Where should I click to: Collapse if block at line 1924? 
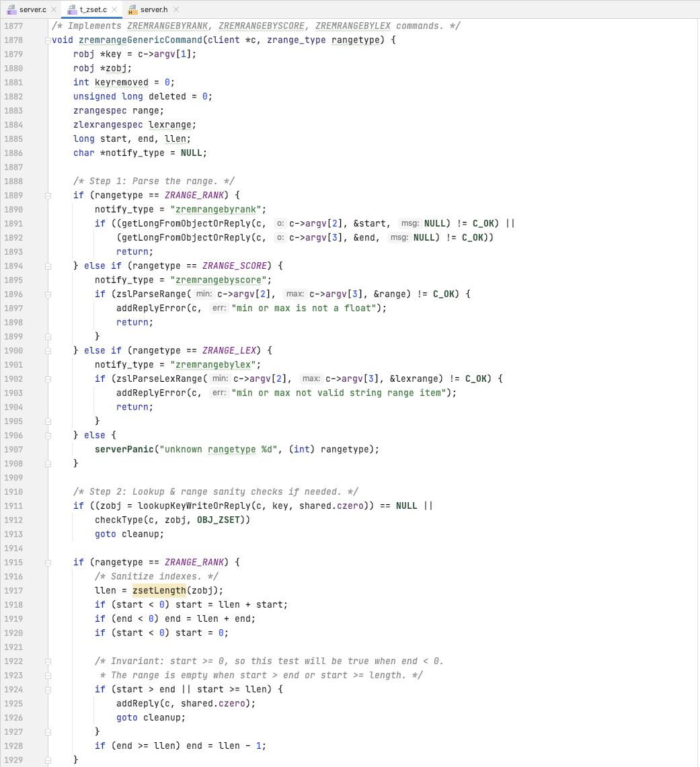click(48, 690)
